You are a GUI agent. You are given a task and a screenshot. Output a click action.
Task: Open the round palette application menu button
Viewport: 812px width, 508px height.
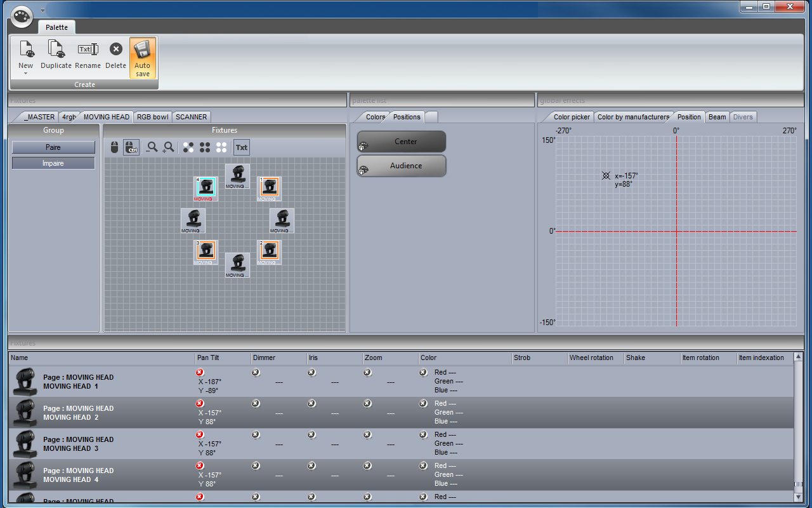[22, 16]
